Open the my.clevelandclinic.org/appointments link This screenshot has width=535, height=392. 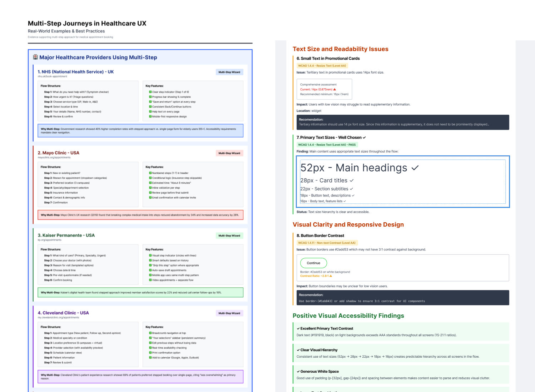[59, 317]
